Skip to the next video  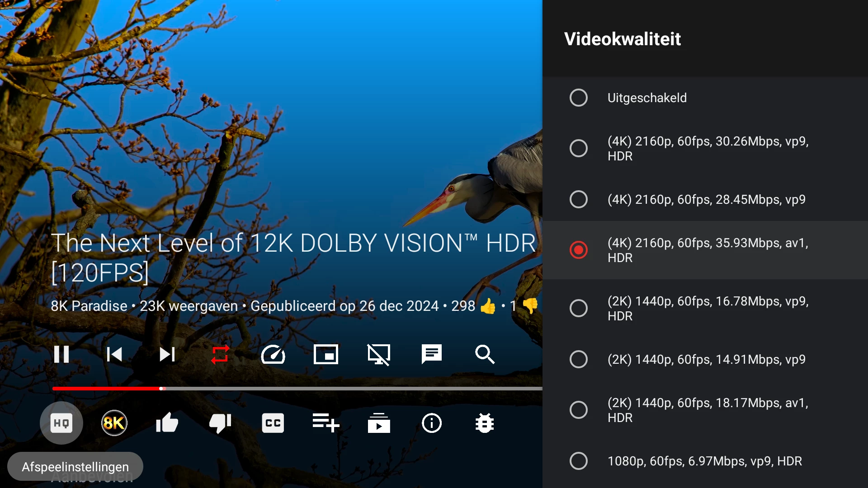[x=167, y=355]
